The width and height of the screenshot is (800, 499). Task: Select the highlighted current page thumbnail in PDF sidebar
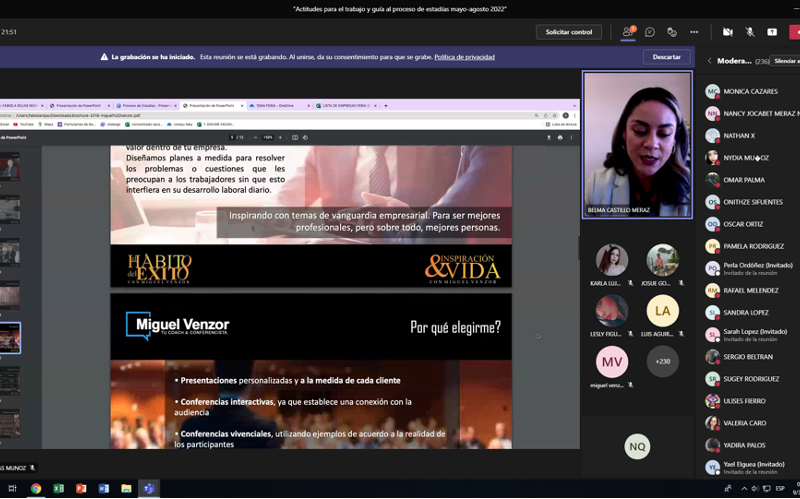[10, 337]
